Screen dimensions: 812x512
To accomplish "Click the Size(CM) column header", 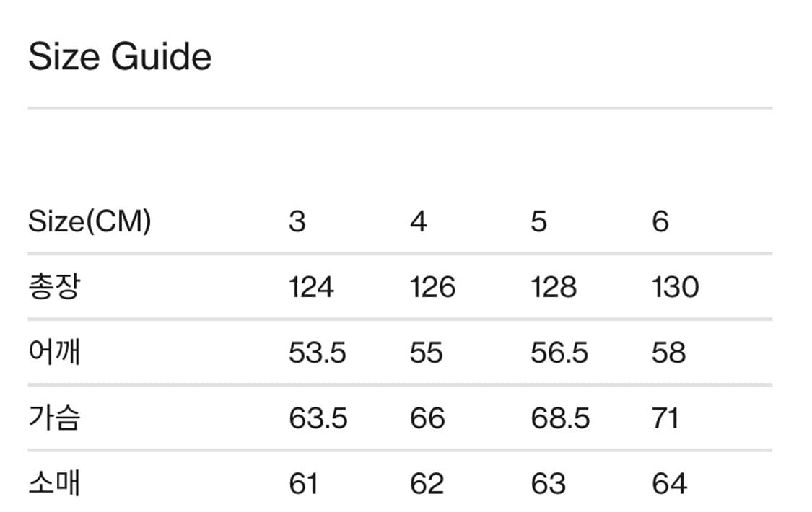I will click(90, 221).
